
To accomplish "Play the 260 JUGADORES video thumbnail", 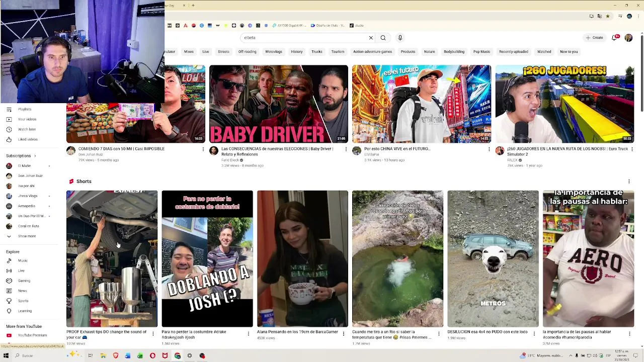I will point(565,104).
